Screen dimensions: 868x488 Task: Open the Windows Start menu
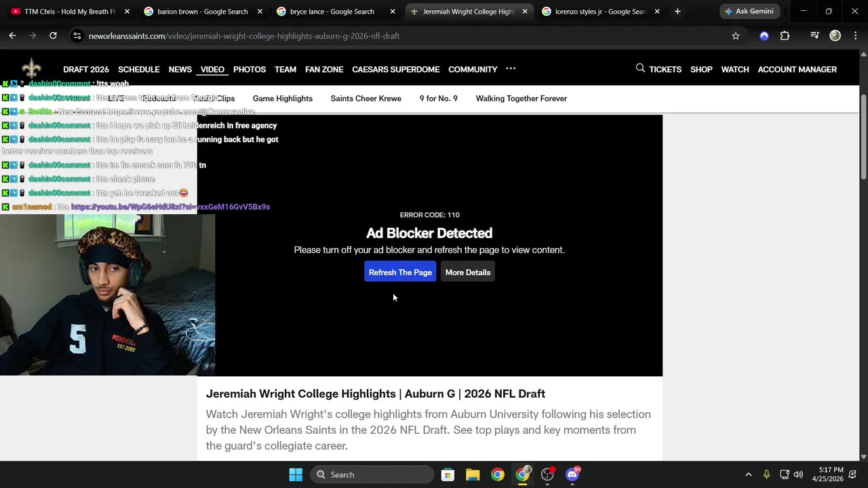click(x=296, y=474)
